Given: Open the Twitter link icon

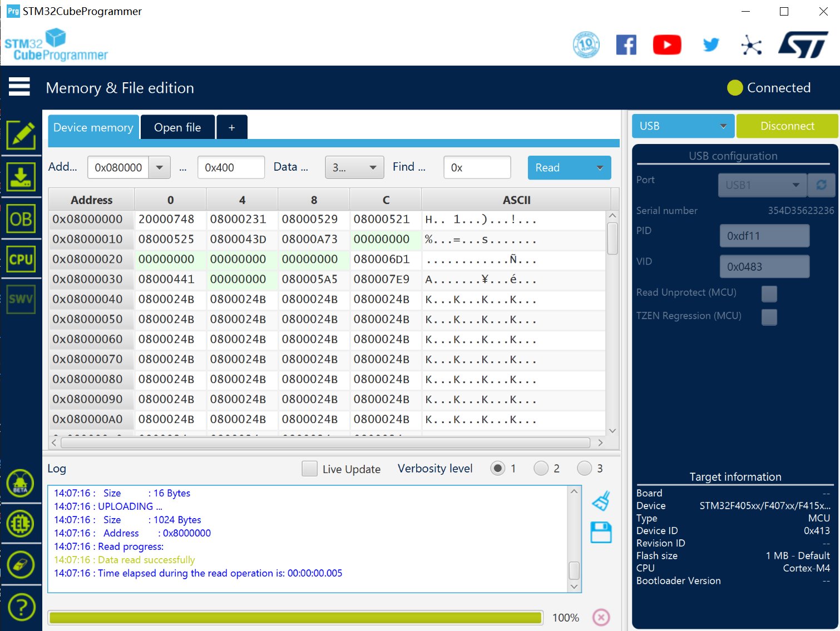Looking at the screenshot, I should 711,44.
